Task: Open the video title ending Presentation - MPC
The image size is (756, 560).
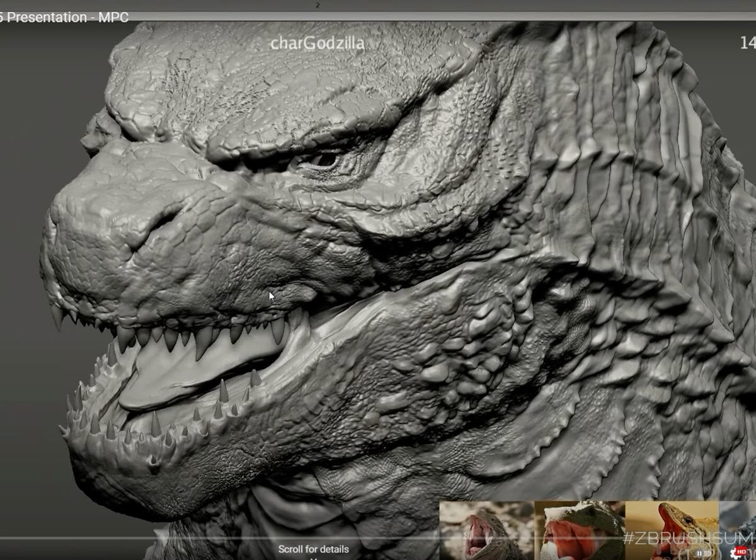Action: coord(64,18)
